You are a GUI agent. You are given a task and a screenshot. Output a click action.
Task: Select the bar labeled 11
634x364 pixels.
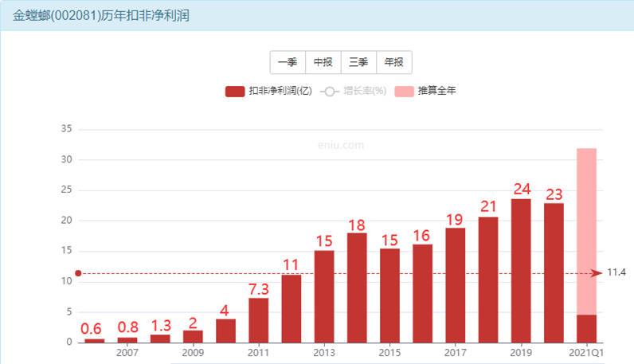(292, 308)
